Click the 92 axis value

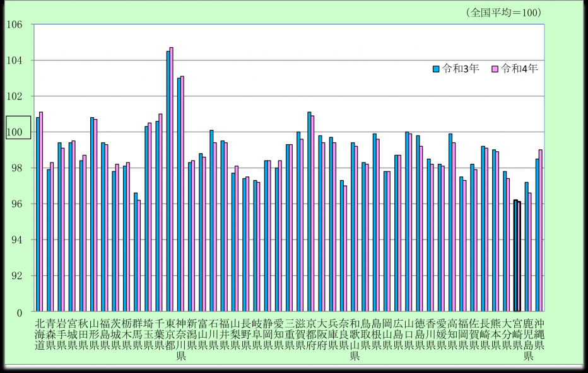(x=17, y=276)
